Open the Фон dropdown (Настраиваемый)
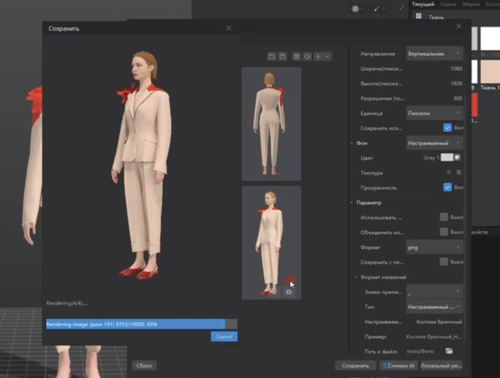The image size is (500, 378). tap(434, 143)
